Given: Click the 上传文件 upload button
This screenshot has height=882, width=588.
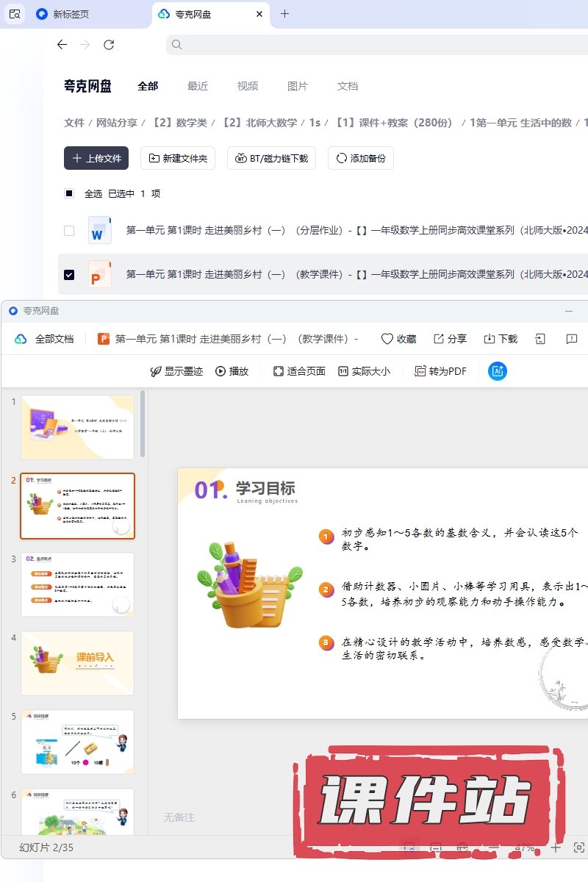Looking at the screenshot, I should coord(96,158).
